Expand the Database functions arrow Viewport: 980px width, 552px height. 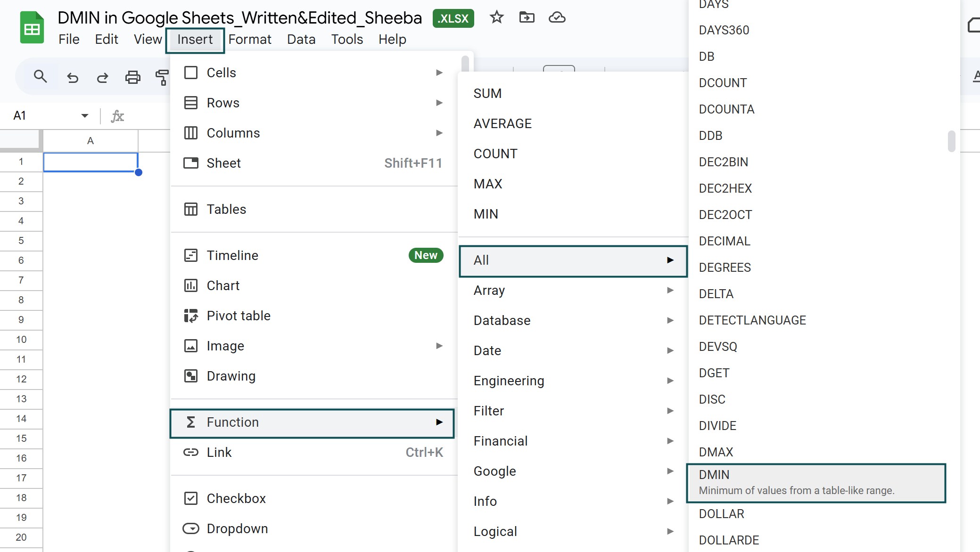coord(670,320)
